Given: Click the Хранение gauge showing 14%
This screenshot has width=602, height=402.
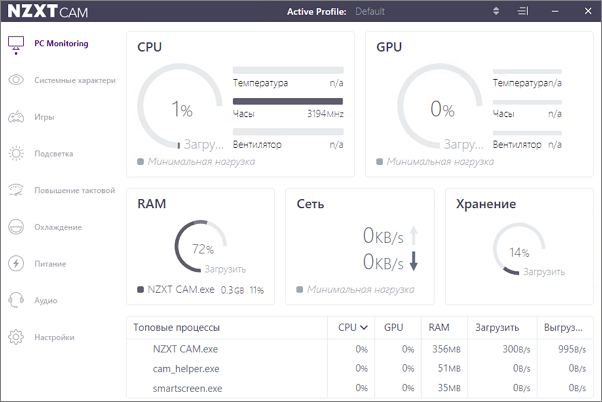Looking at the screenshot, I should [519, 249].
